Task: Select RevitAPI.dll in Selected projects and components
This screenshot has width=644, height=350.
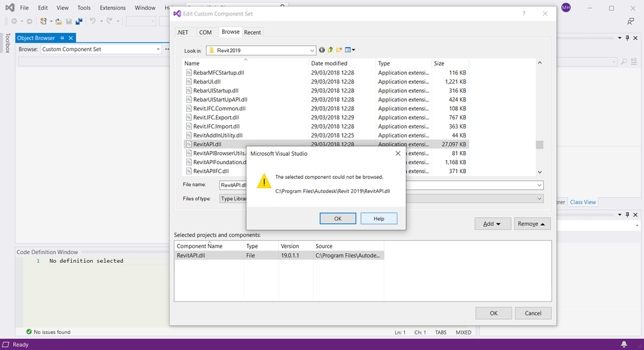Action: (279, 256)
